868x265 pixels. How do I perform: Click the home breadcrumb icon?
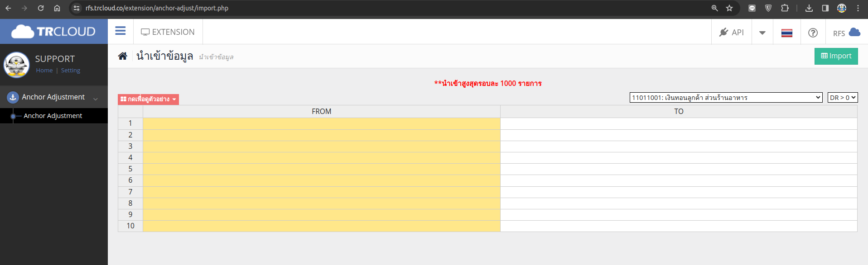pos(122,56)
